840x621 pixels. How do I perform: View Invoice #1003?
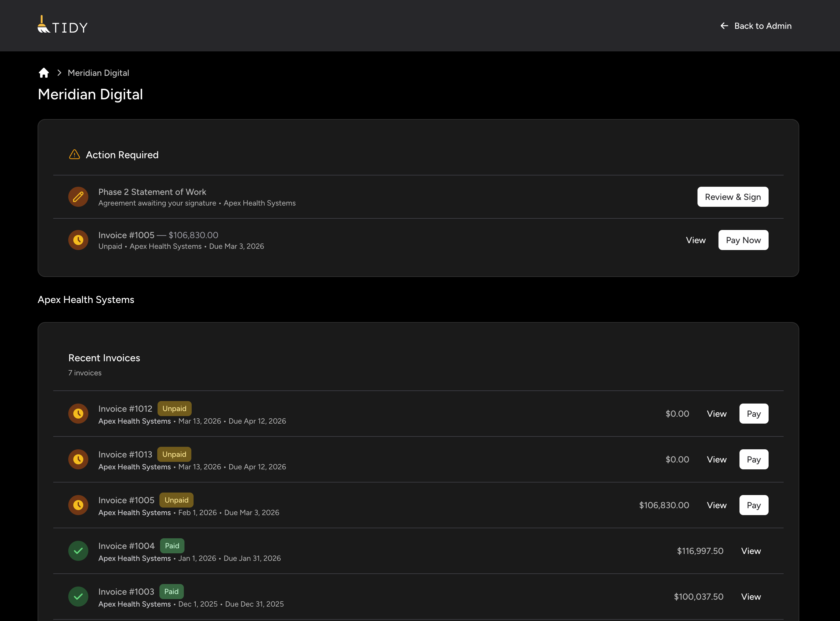751,597
